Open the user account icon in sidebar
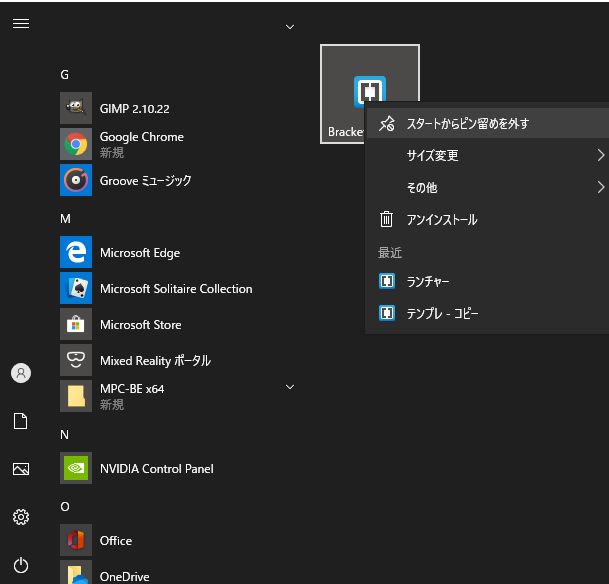Image resolution: width=609 pixels, height=584 pixels. [x=21, y=373]
